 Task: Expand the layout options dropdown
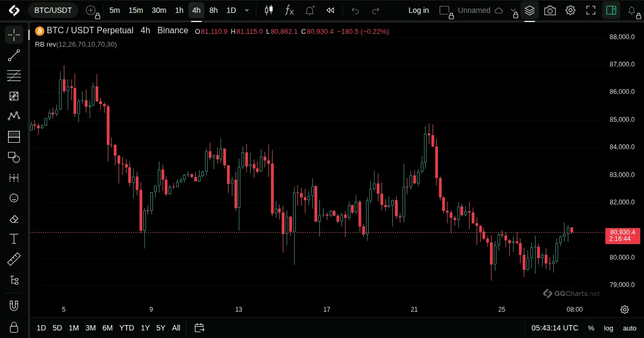[514, 10]
